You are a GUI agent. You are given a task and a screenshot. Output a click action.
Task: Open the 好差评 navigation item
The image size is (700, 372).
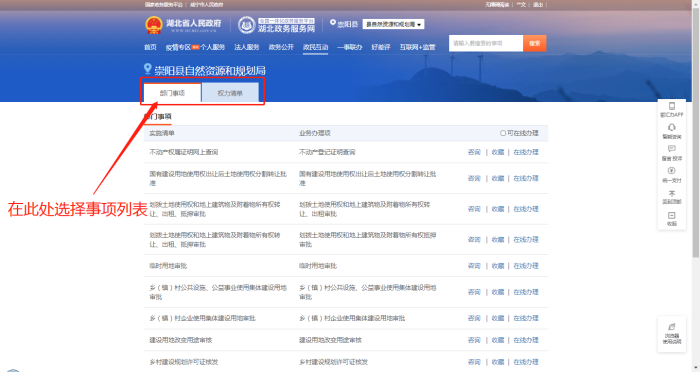(381, 47)
